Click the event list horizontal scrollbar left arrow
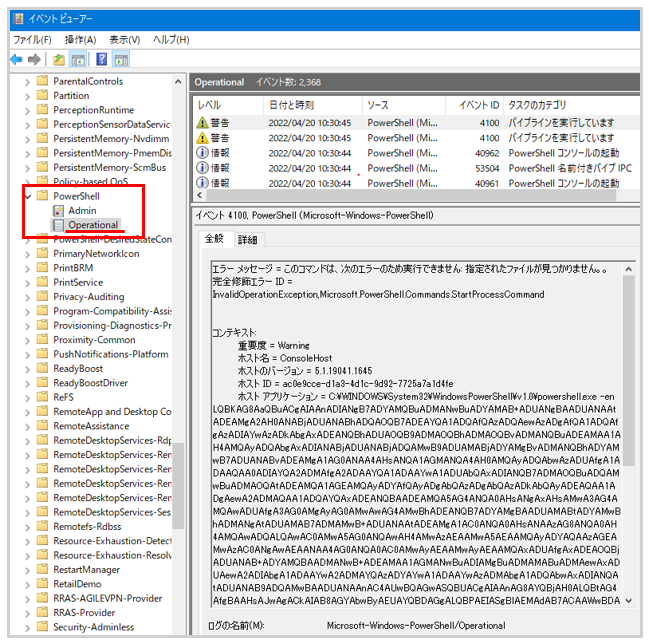This screenshot has width=649, height=642. click(x=200, y=195)
